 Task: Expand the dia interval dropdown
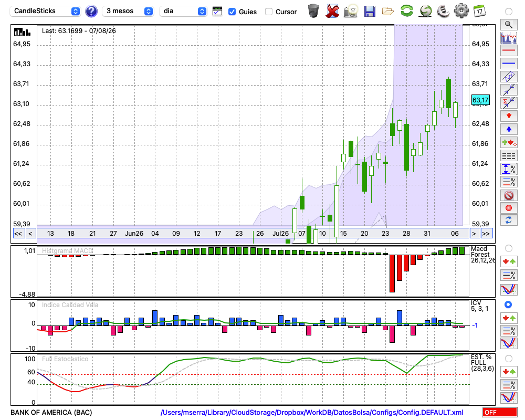click(183, 11)
